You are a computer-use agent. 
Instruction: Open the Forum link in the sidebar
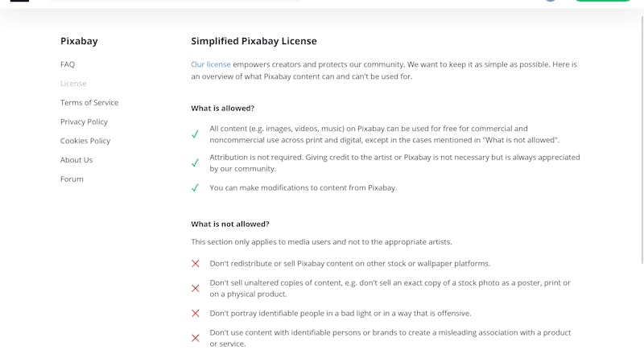click(72, 179)
